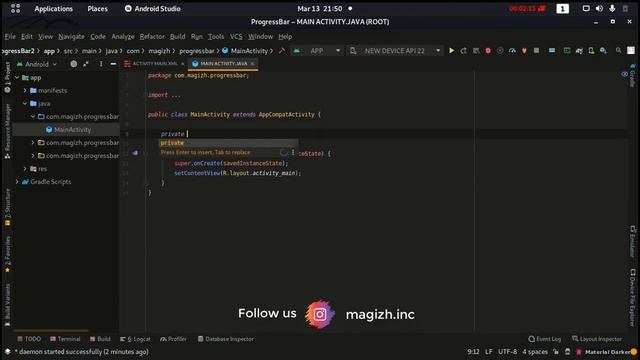Click the quick access icon in status bar corner
Screen dimensions: 640x360
(7, 351)
